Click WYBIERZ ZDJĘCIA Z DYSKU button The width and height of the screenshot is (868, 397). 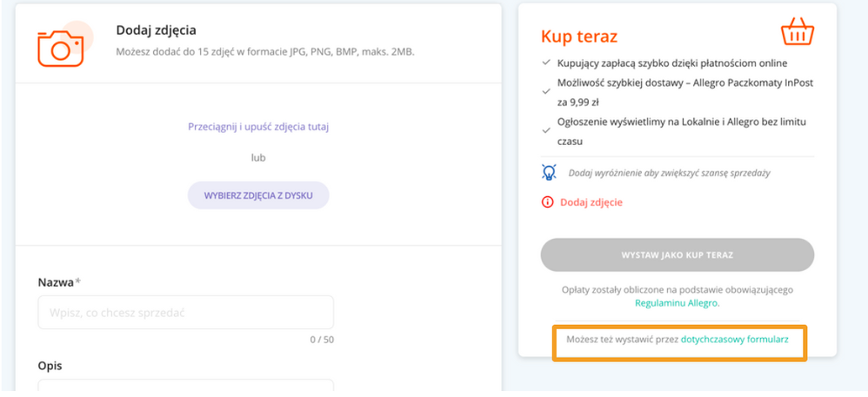coord(258,195)
